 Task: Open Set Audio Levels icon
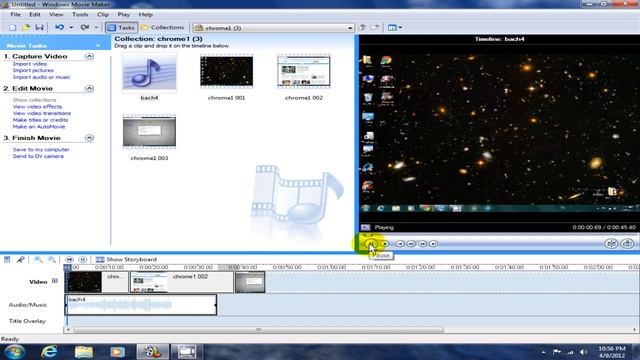(7, 260)
